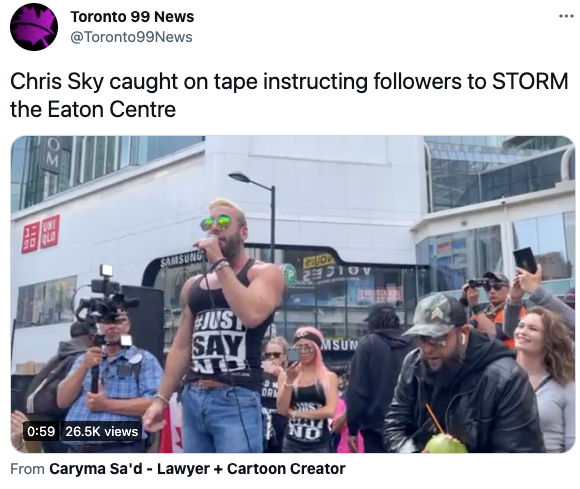Click the raised black phone in the crowd

pos(525,260)
